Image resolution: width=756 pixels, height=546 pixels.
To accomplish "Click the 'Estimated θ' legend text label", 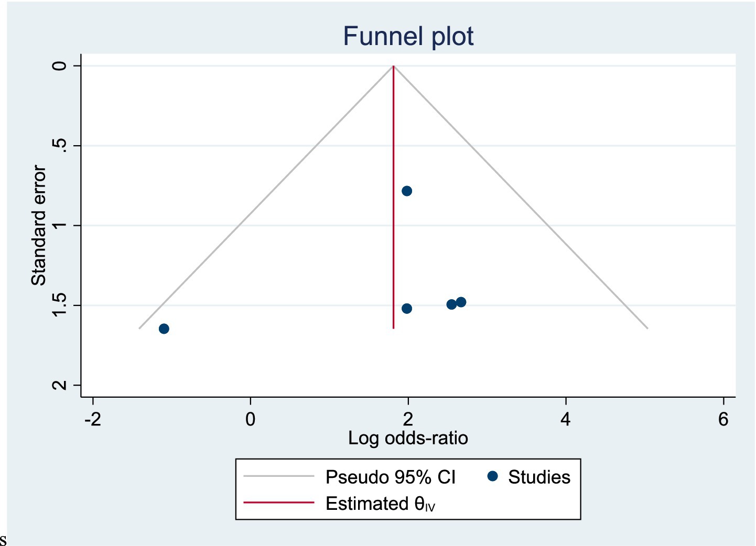I will (x=380, y=504).
